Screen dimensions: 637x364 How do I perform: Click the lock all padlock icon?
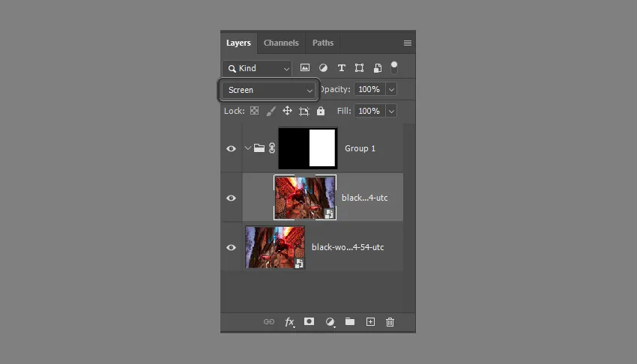click(321, 111)
